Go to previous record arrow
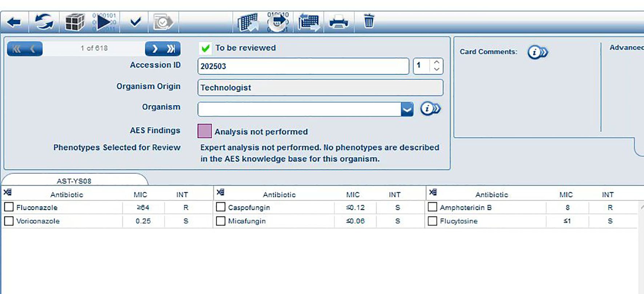The width and height of the screenshot is (644, 294). [x=33, y=49]
